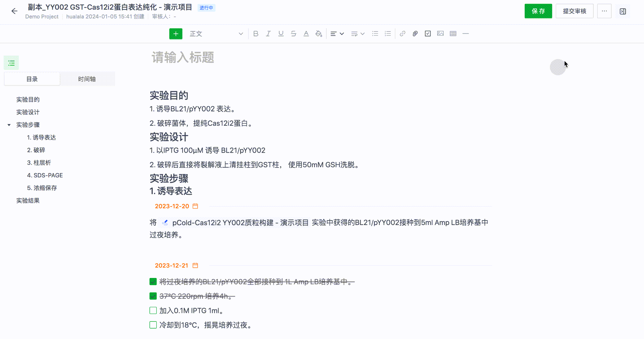Toggle bold formatting

pyautogui.click(x=256, y=34)
